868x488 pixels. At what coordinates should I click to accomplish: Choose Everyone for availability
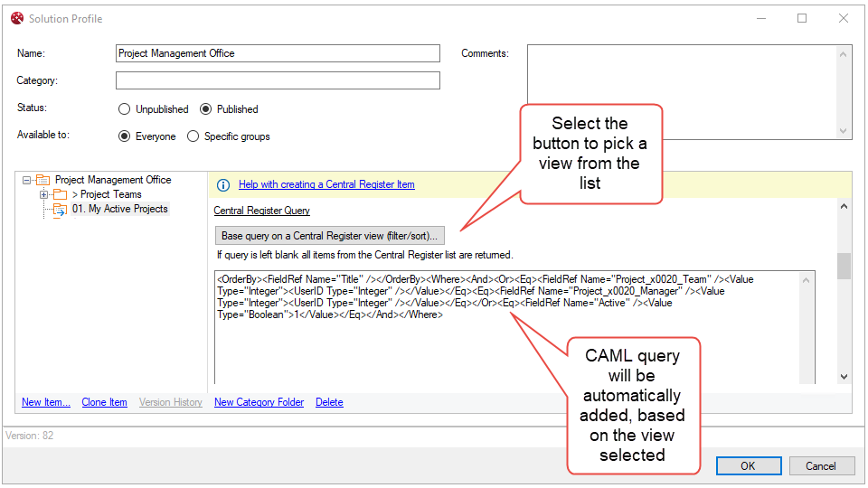tap(125, 136)
